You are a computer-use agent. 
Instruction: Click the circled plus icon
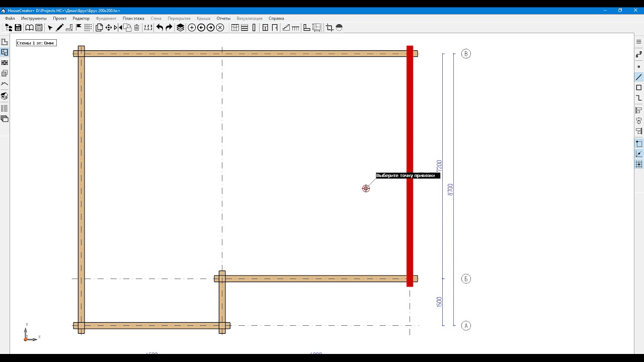click(x=192, y=28)
